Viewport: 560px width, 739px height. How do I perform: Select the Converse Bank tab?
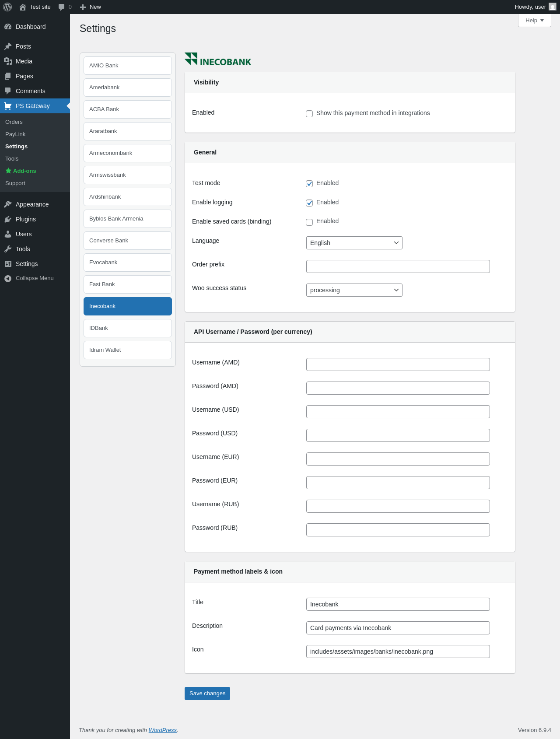[x=128, y=241]
